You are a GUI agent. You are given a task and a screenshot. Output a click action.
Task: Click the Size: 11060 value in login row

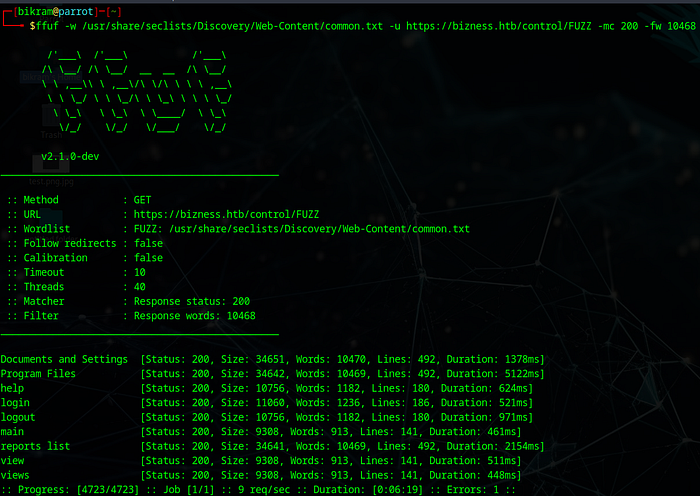255,403
